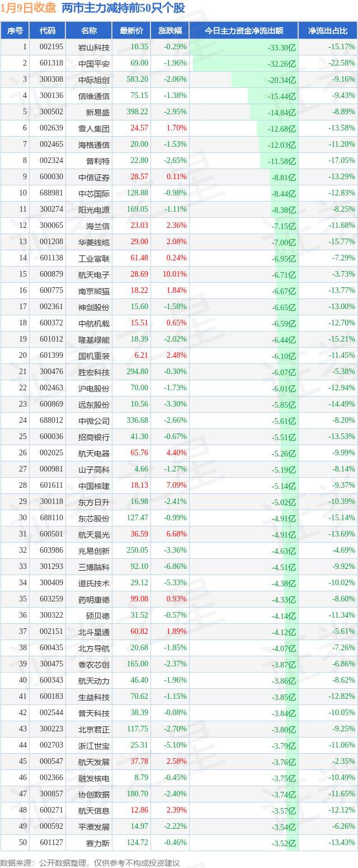
Task: Click net outflow -11.58亿 for 普利特
Action: tap(283, 161)
